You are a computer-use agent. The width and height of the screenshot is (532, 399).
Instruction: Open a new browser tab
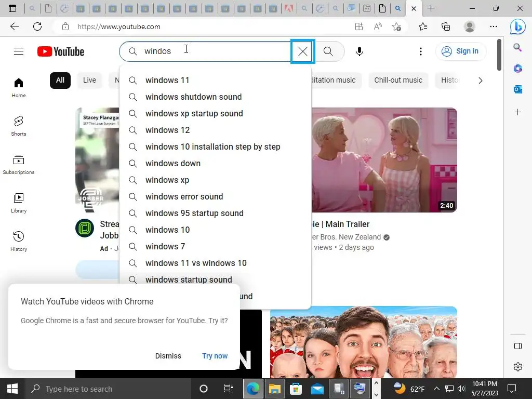click(431, 8)
